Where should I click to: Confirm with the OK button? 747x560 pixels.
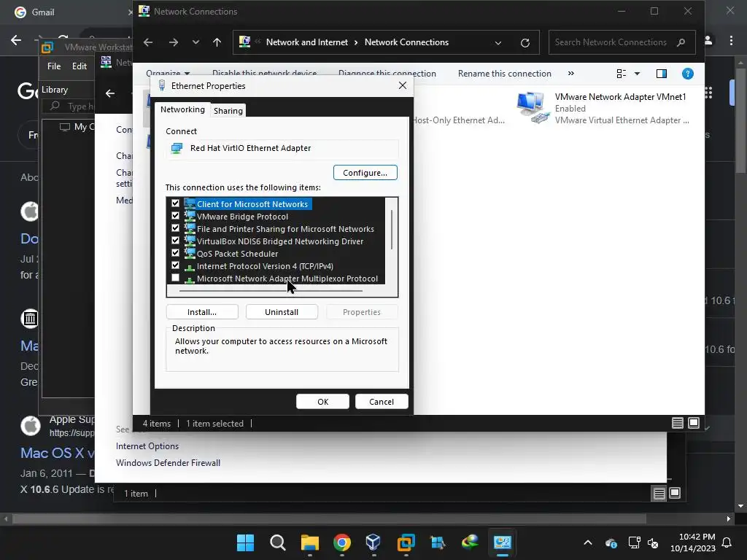coord(322,402)
